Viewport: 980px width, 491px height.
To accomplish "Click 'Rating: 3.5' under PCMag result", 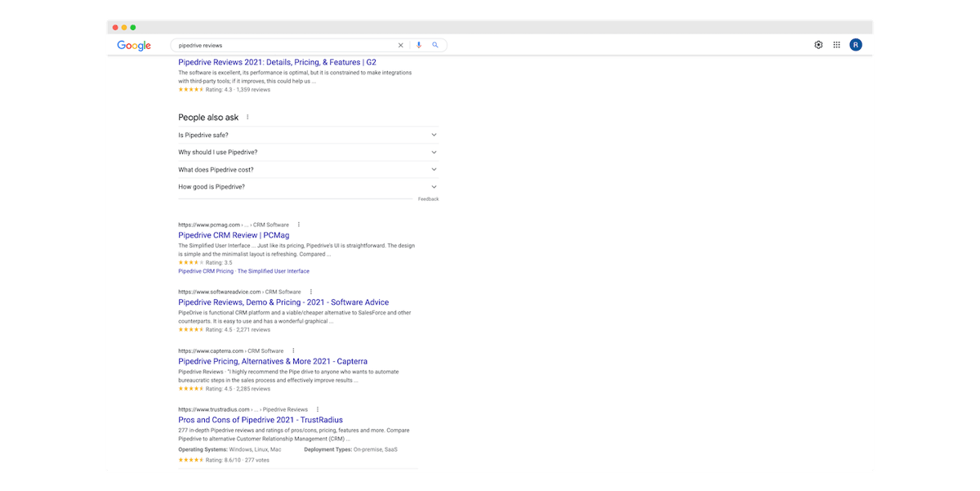I will click(x=219, y=263).
